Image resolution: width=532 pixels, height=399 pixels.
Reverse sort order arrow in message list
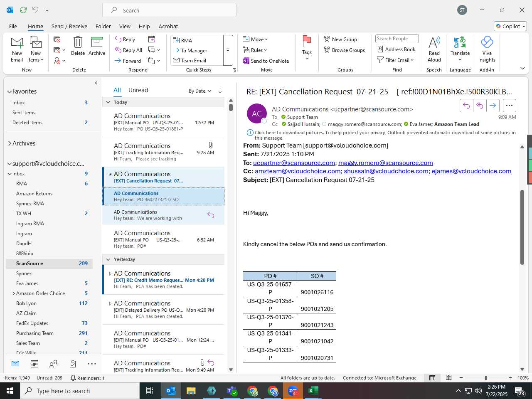pos(220,91)
